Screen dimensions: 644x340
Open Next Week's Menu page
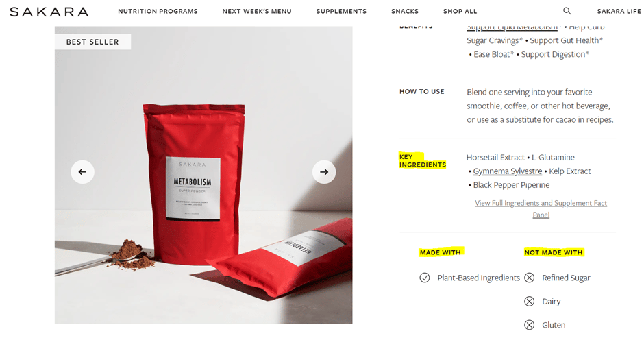pyautogui.click(x=257, y=11)
